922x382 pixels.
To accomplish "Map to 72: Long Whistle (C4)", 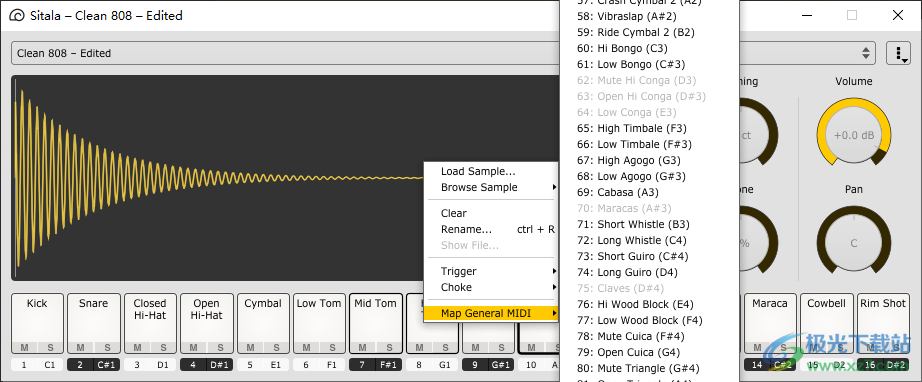I will click(x=649, y=240).
